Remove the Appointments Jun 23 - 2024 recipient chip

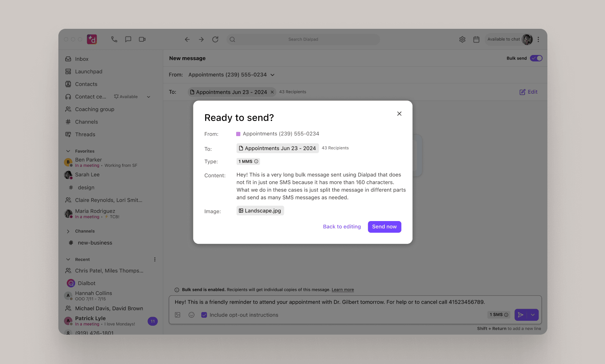272,92
